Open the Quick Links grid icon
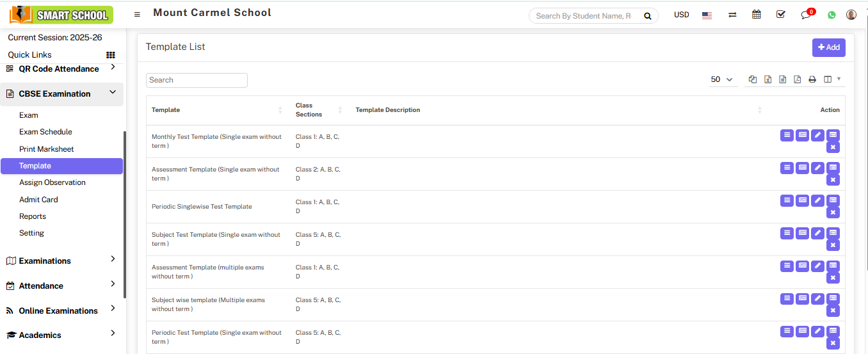 tap(111, 55)
